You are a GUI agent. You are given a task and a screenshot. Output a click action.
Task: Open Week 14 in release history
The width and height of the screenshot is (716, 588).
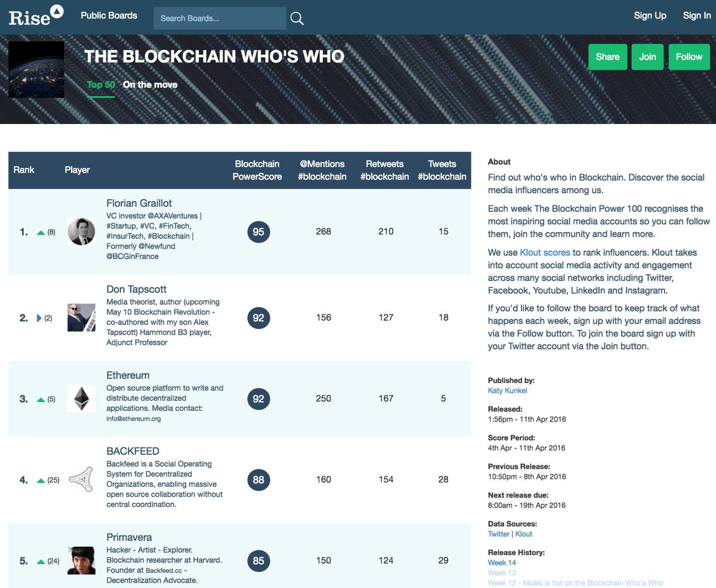point(502,562)
